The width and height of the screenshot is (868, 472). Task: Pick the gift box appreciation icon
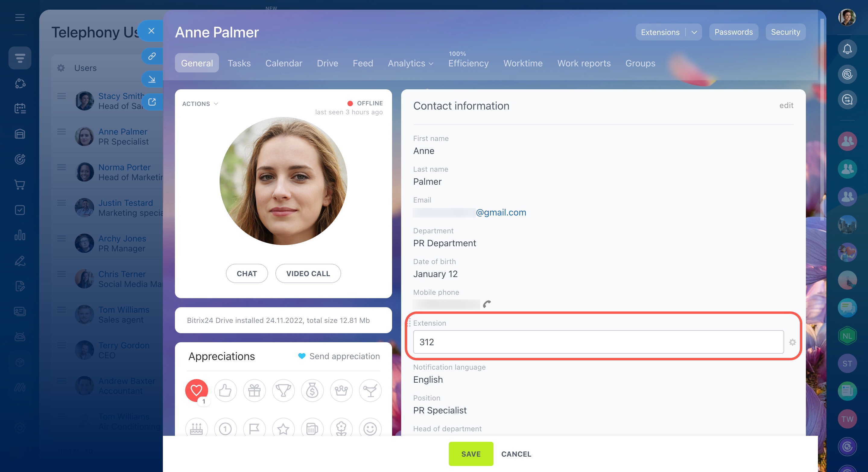255,391
